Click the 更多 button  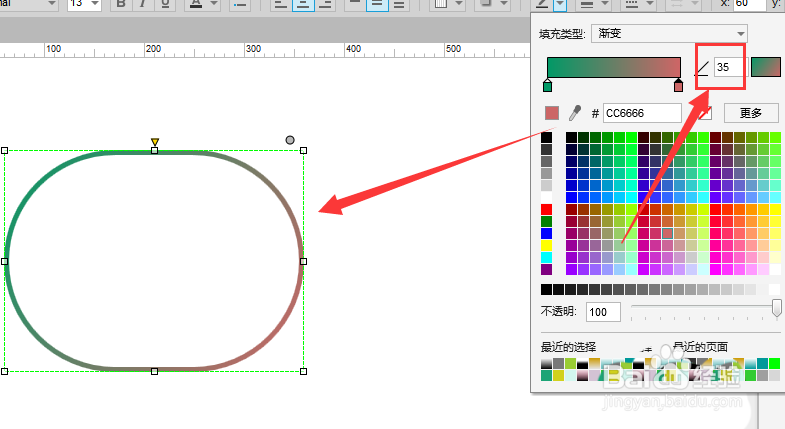751,113
